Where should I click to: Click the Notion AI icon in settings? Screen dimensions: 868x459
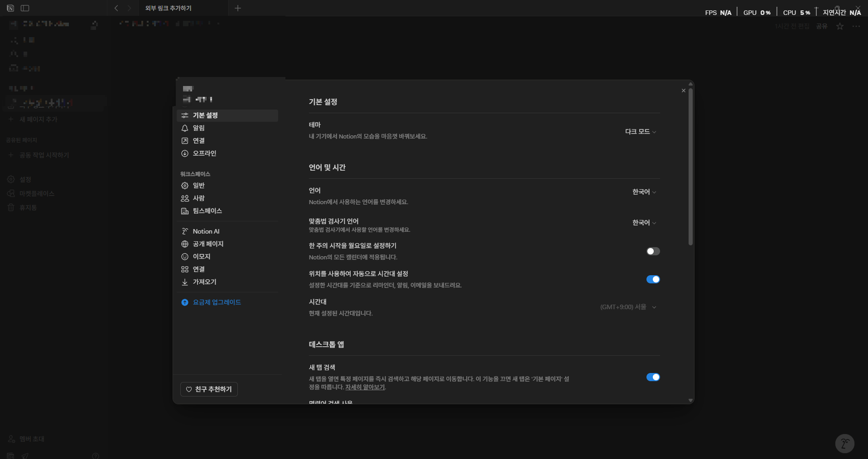point(185,231)
